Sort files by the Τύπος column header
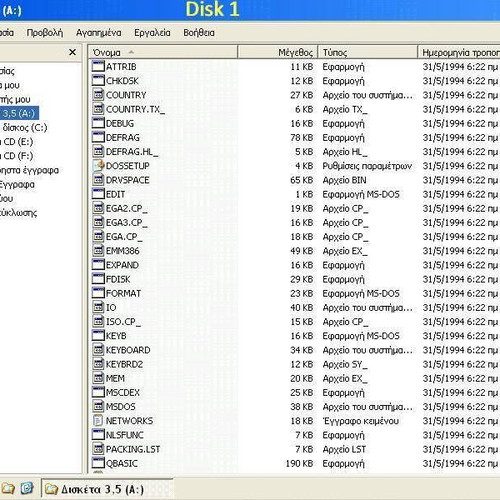500x500 pixels. pyautogui.click(x=368, y=52)
